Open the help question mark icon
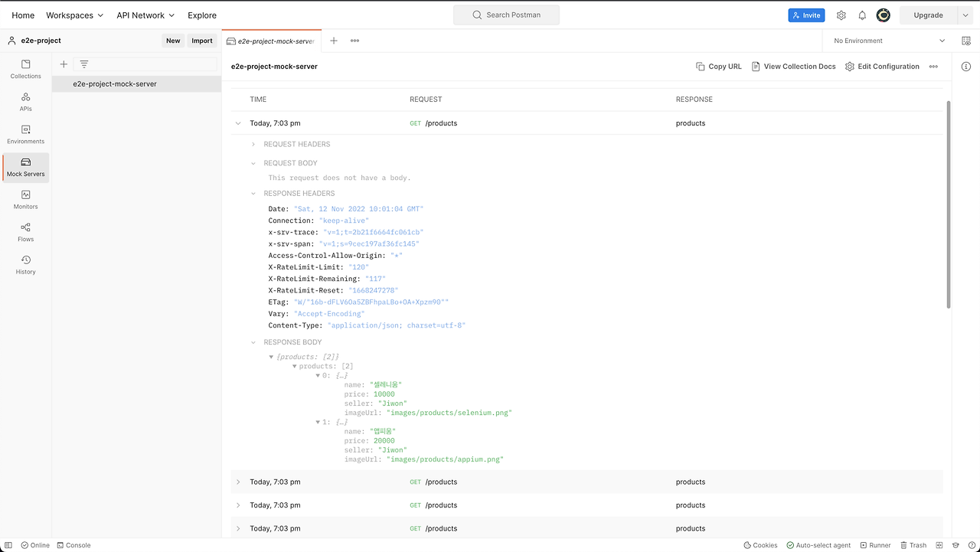This screenshot has width=980, height=552. (x=971, y=545)
